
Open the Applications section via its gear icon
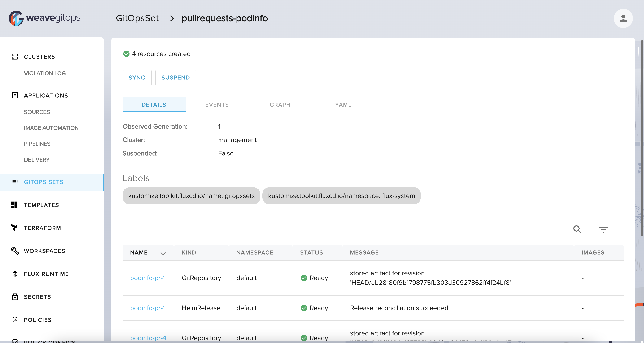click(x=15, y=95)
